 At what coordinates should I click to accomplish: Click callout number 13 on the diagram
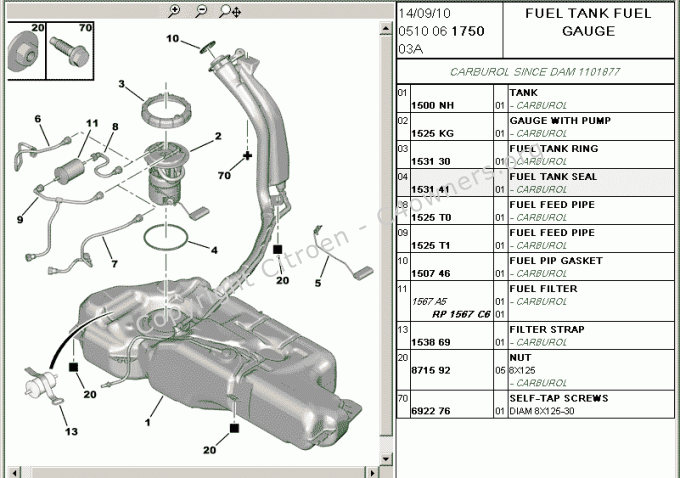point(70,432)
